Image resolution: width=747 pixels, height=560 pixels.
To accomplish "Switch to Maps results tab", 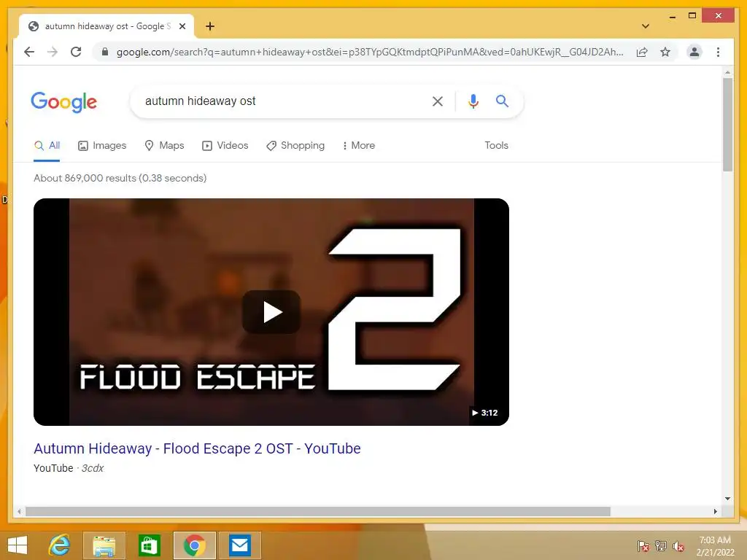I will [x=164, y=145].
